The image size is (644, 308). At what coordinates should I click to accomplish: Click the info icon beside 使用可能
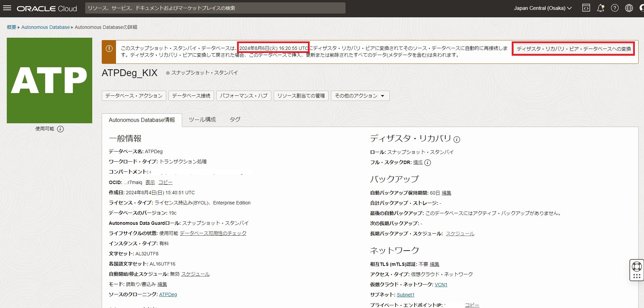coord(60,129)
